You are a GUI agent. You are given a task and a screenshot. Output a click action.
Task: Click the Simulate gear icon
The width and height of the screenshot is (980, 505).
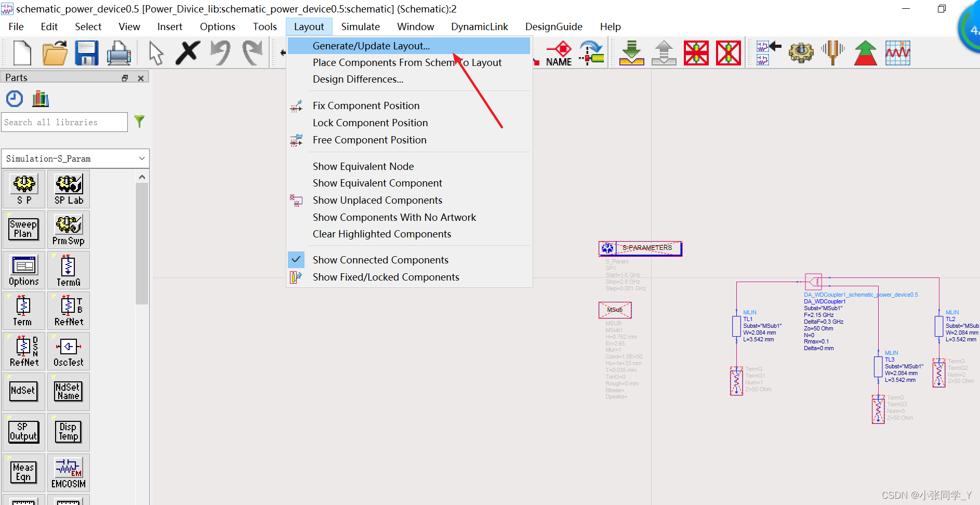click(801, 52)
